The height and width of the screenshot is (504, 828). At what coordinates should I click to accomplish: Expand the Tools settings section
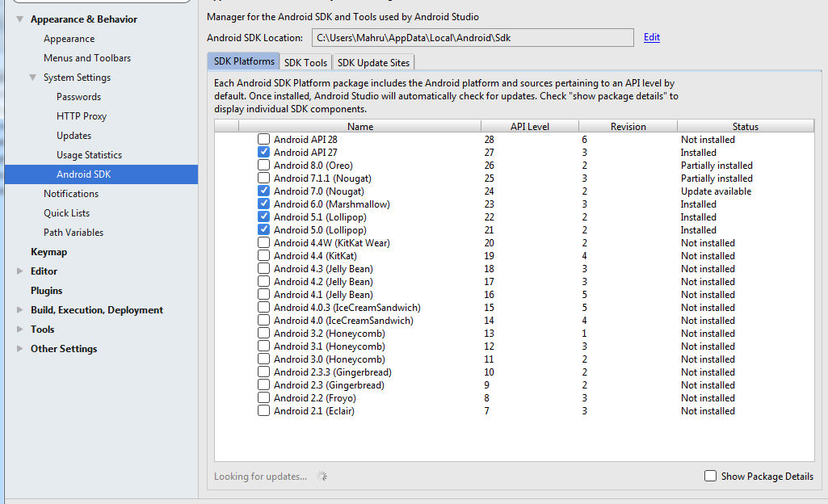[19, 330]
